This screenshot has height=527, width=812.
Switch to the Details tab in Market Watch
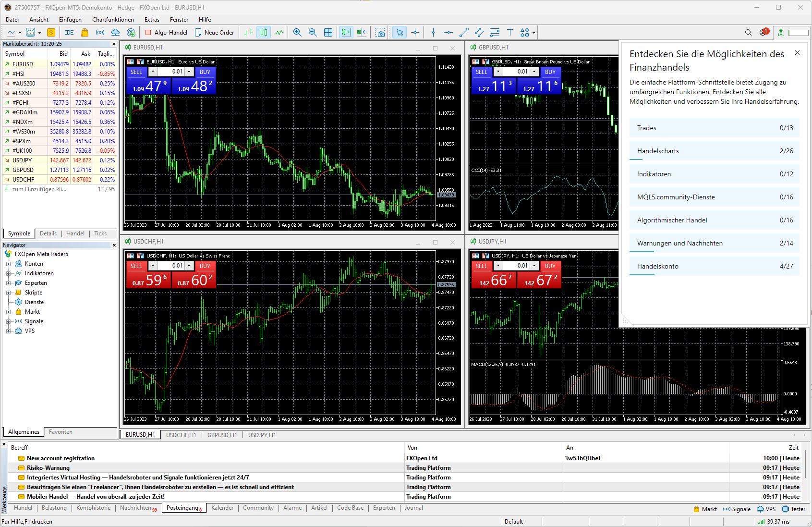coord(48,233)
